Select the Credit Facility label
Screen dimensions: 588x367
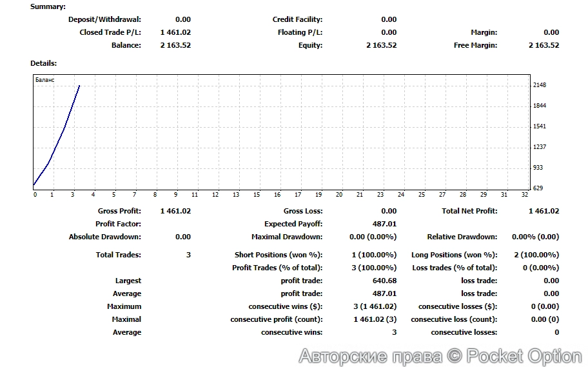297,19
